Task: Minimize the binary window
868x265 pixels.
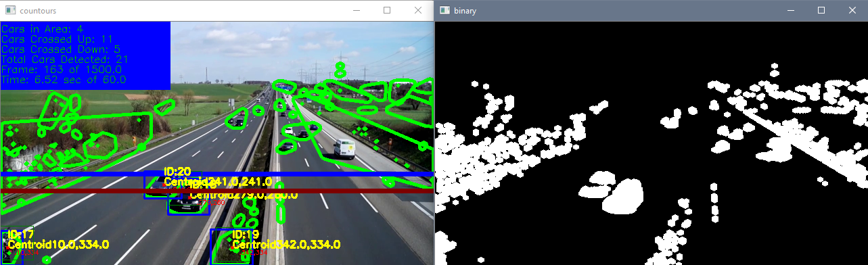Action: point(790,11)
